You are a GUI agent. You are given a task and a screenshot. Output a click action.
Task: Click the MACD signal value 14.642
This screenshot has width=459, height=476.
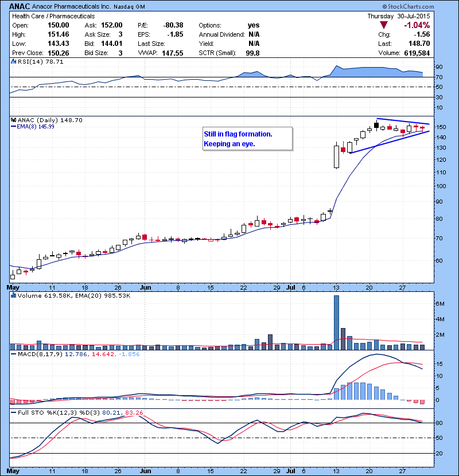pos(103,354)
